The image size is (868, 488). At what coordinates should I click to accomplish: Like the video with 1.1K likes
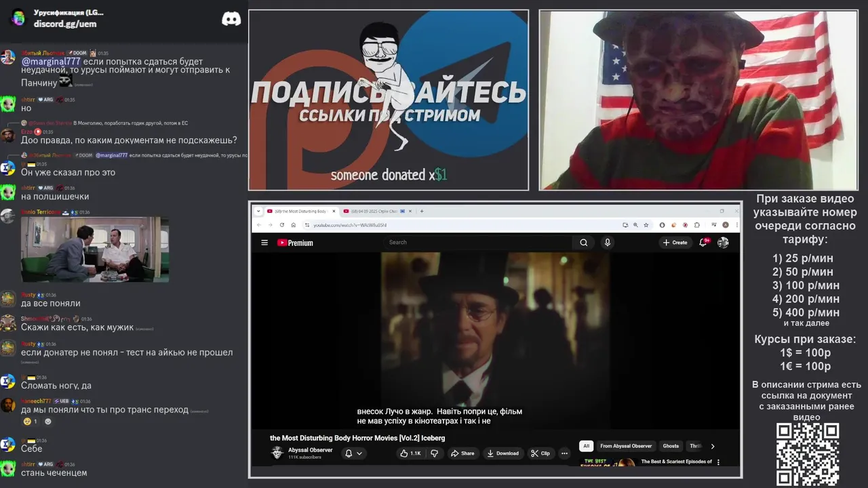pyautogui.click(x=410, y=453)
